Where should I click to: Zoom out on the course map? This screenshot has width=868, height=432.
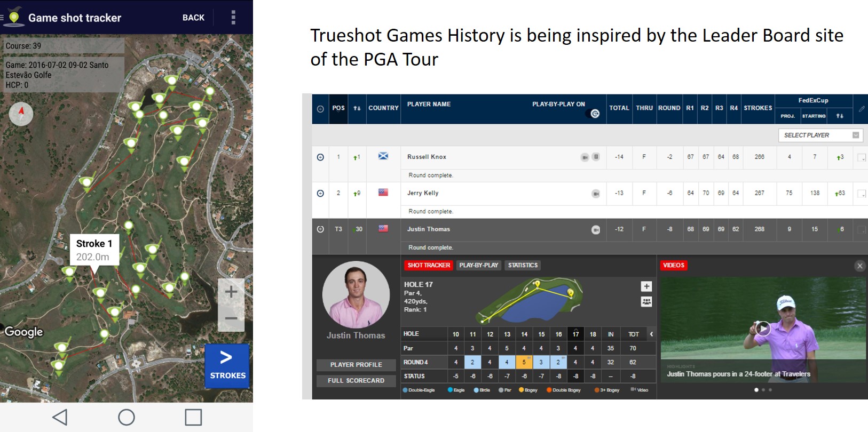tap(231, 318)
